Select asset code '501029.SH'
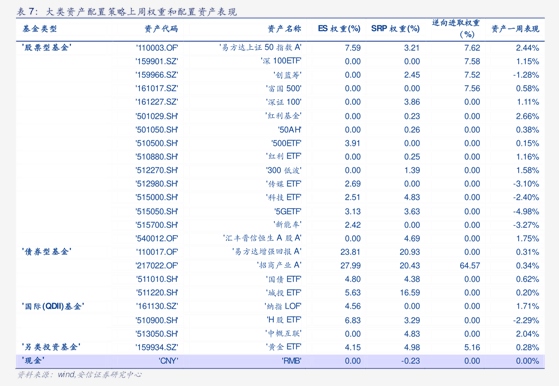 157,116
